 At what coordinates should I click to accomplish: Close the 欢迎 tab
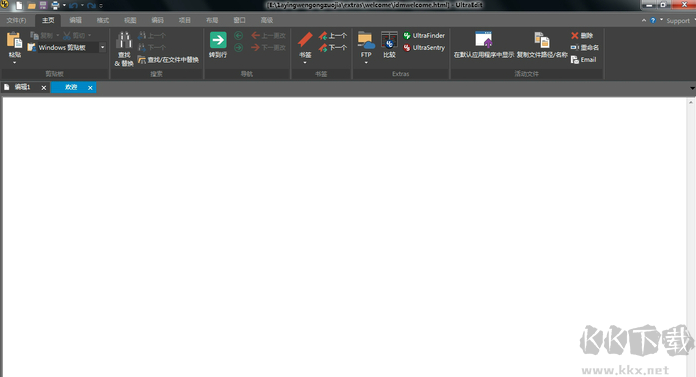90,88
